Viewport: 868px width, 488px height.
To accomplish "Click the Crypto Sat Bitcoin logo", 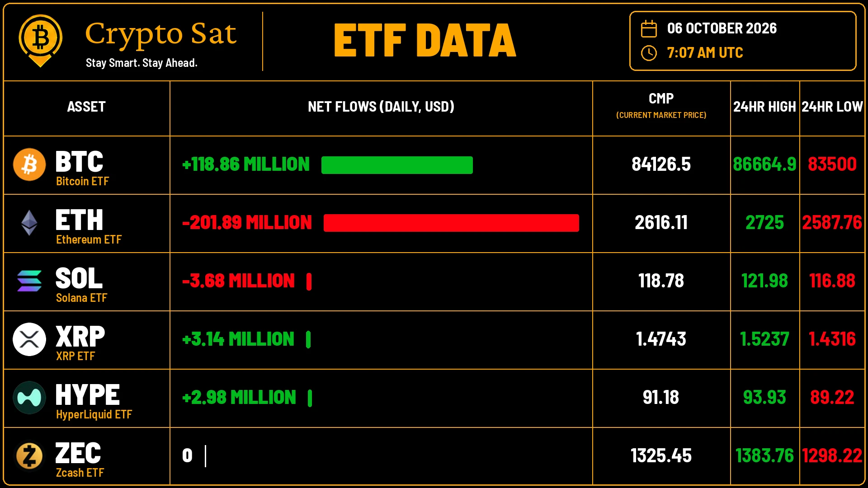I will click(40, 41).
